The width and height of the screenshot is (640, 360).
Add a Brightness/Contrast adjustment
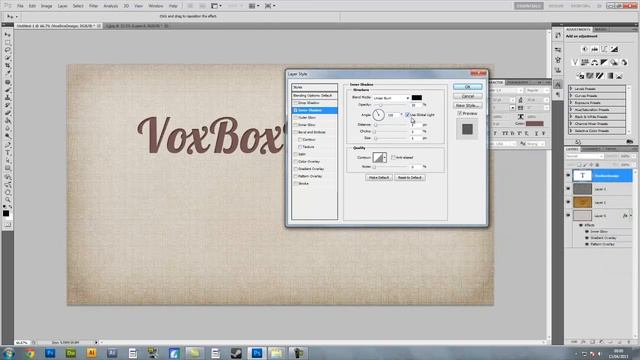pos(585,49)
